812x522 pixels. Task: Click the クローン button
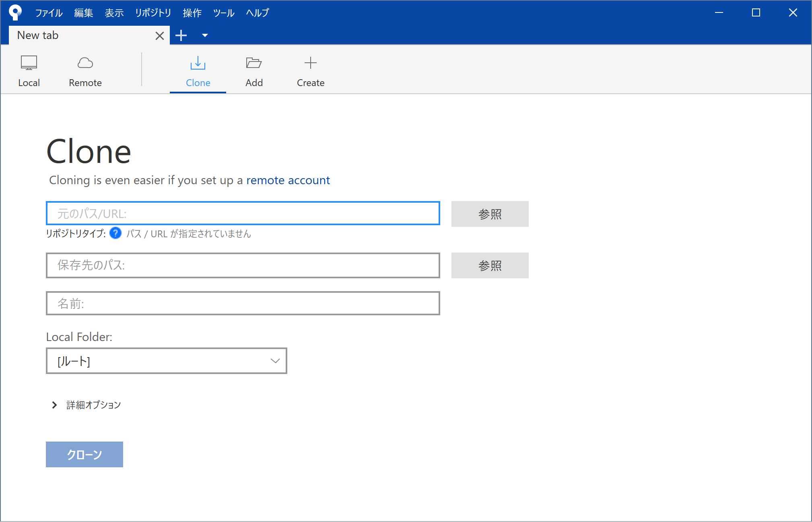[84, 454]
